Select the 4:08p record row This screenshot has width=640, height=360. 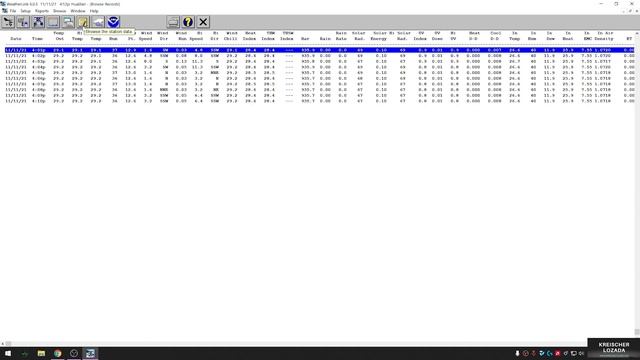pyautogui.click(x=320, y=90)
